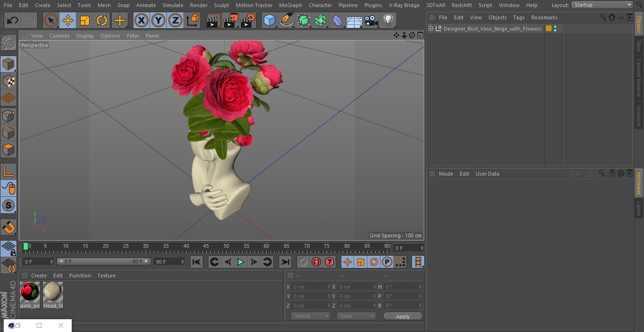Click the Apply button
Viewport: 644px width, 332px height.
pyautogui.click(x=403, y=316)
